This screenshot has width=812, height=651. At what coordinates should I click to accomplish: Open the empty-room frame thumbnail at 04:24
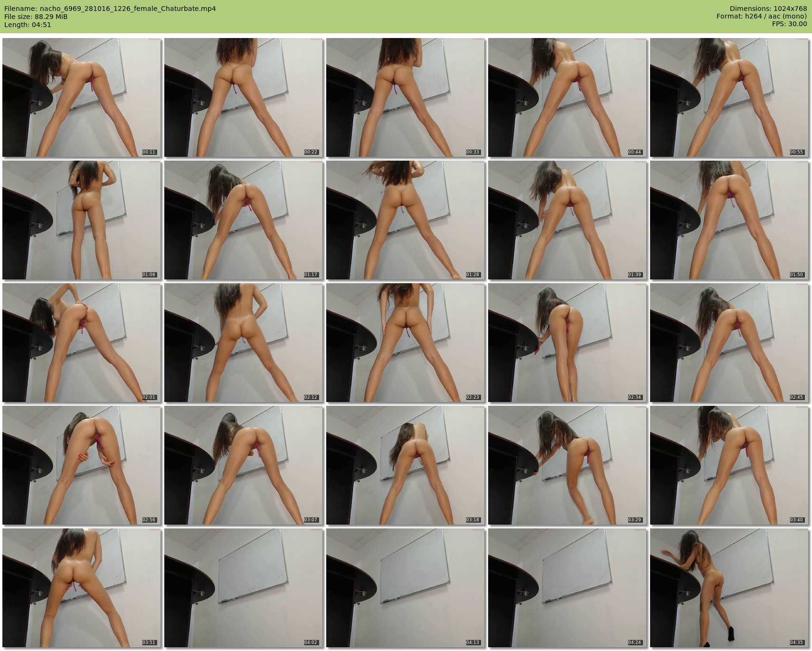point(567,588)
